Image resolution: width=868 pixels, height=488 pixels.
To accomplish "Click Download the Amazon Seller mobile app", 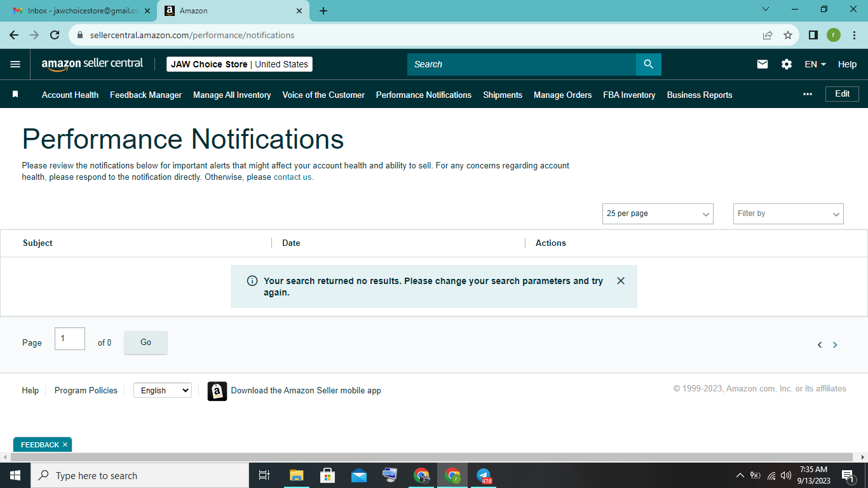I will coord(306,391).
